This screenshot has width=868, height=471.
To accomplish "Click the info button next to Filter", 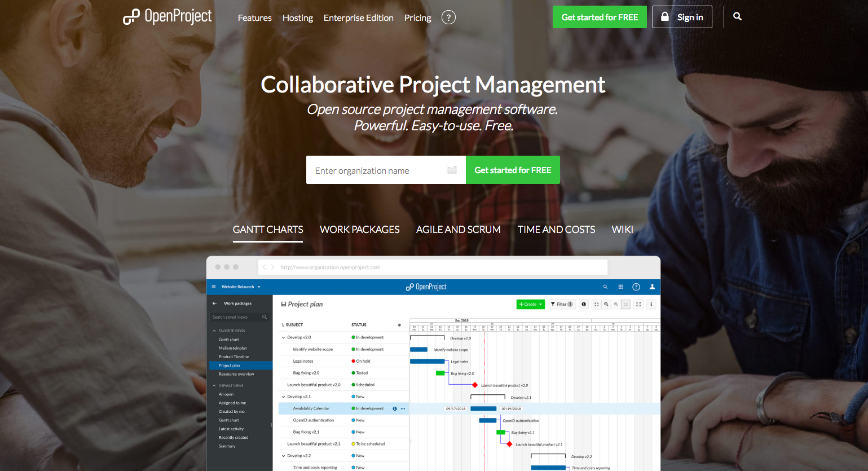I will click(584, 304).
